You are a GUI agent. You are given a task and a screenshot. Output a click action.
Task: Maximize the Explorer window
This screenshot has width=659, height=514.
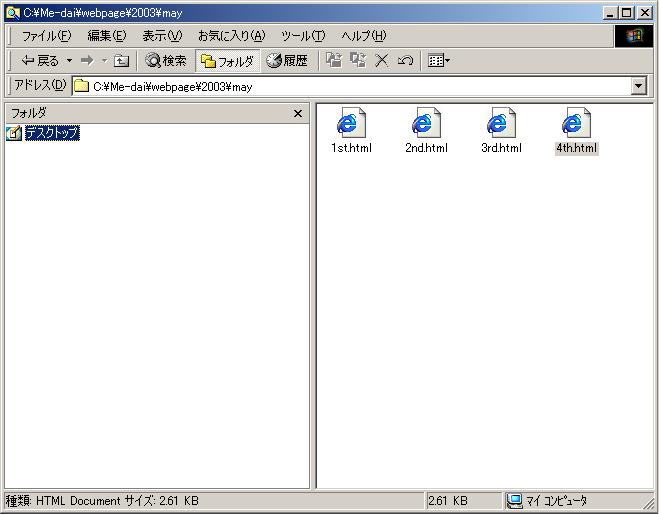(626, 13)
